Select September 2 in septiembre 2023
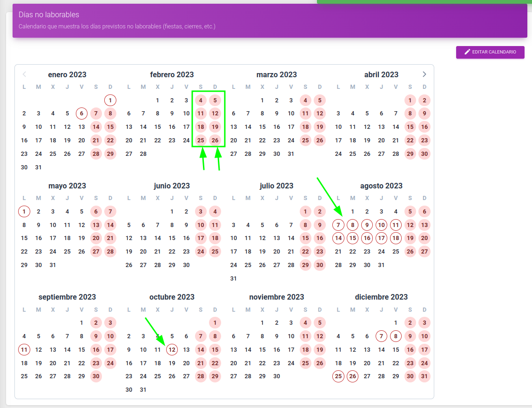The width and height of the screenshot is (532, 408). click(96, 323)
